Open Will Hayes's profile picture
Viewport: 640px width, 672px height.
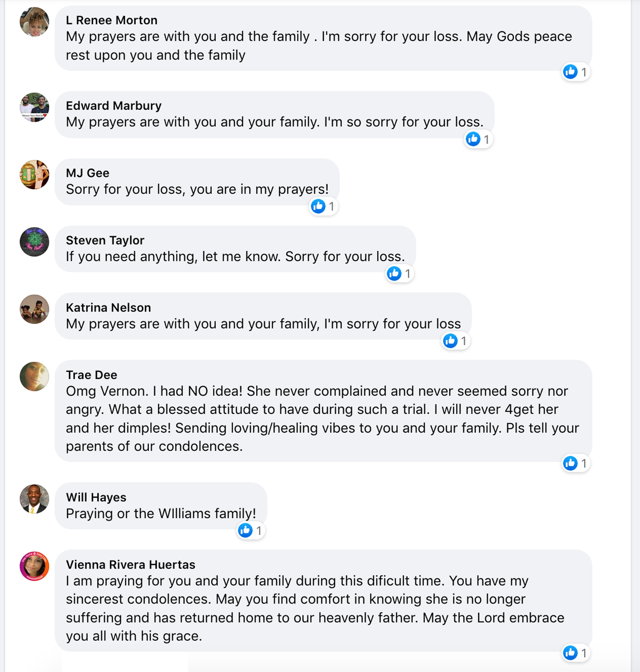[x=35, y=499]
